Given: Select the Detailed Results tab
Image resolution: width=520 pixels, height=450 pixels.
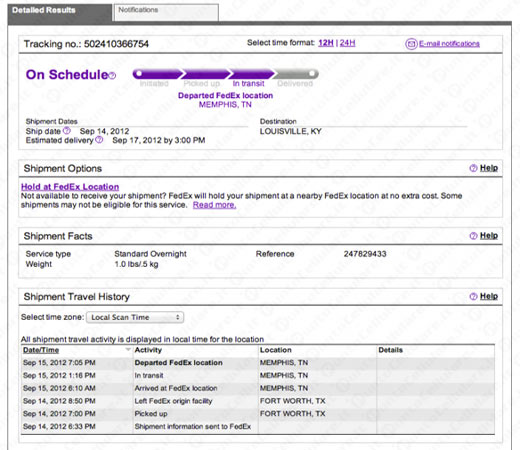Looking at the screenshot, I should click(60, 13).
